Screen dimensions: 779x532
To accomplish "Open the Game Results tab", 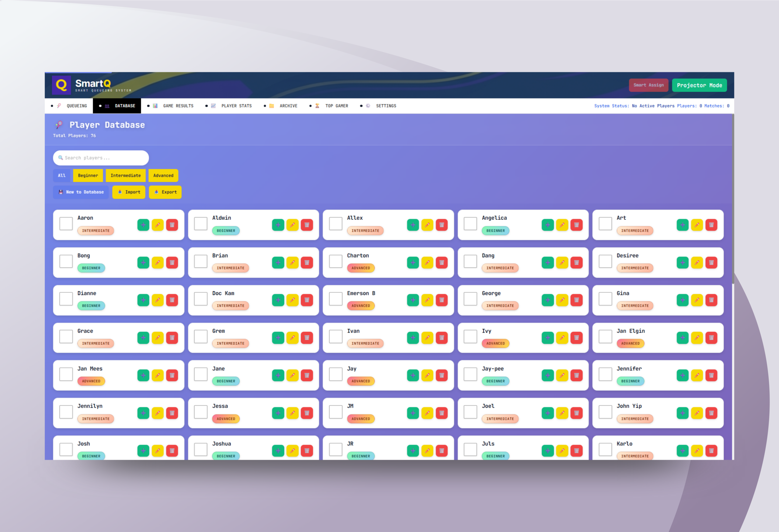I will pos(178,106).
